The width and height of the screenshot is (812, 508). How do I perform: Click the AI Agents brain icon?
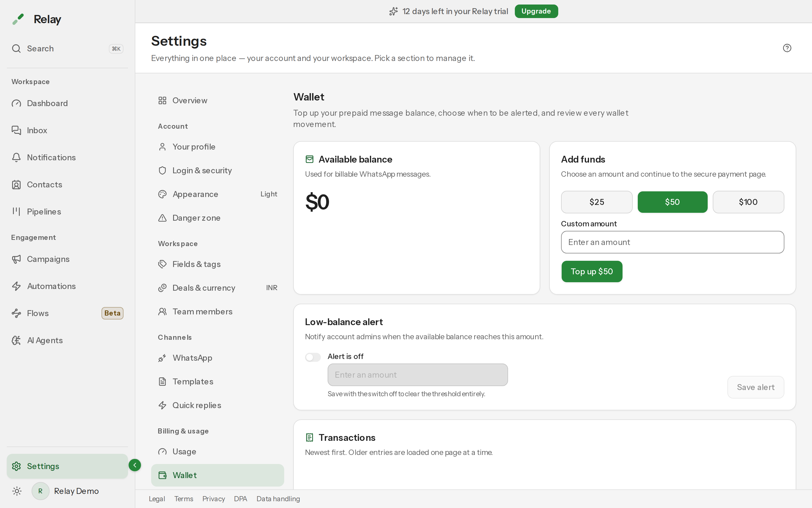[16, 340]
